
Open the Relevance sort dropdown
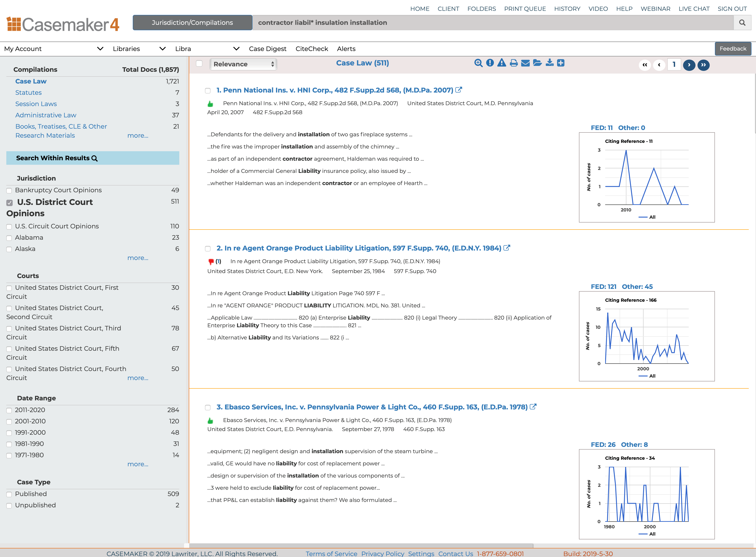pyautogui.click(x=243, y=64)
